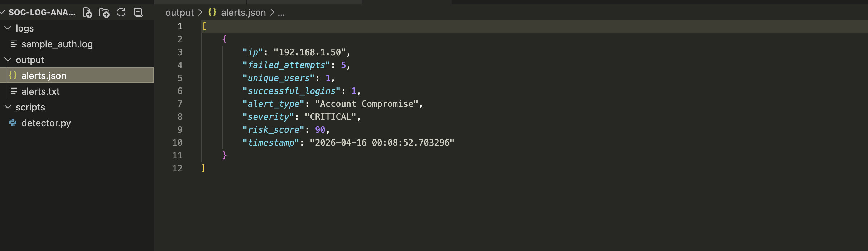
Task: Click the "CRITICAL" value
Action: click(330, 117)
